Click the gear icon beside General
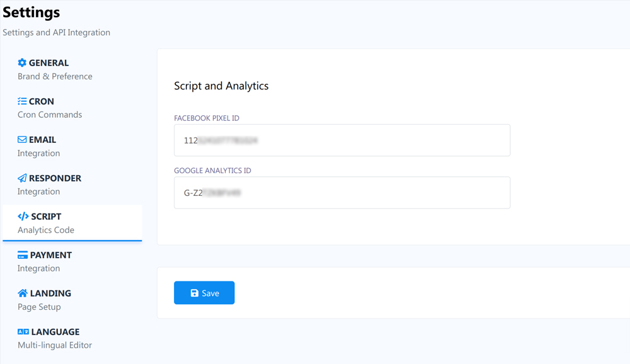The height and width of the screenshot is (364, 630). [22, 63]
